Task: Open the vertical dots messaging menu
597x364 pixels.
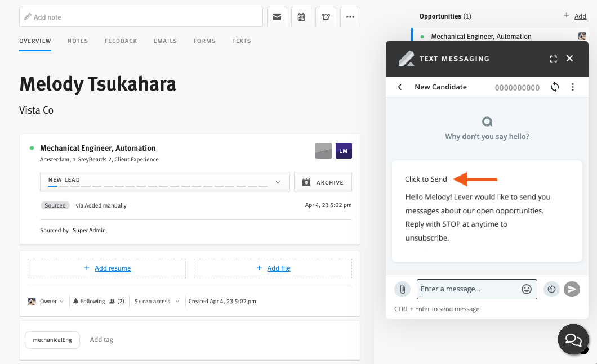Action: 573,87
